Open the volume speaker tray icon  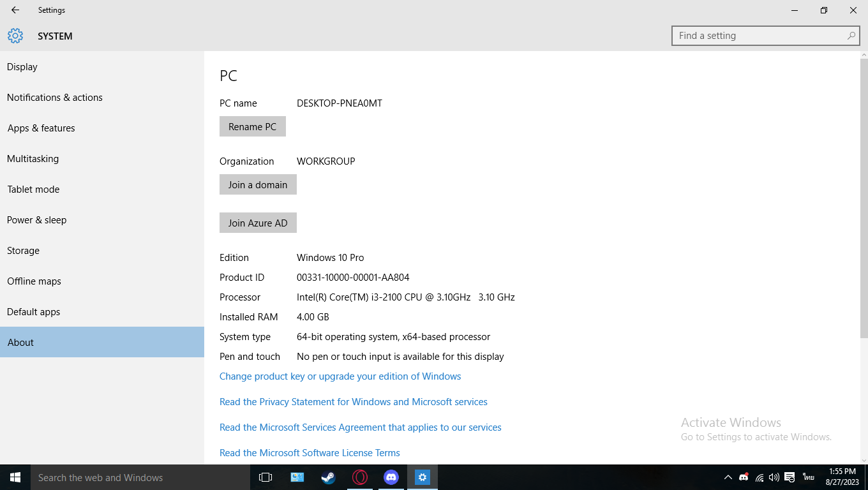[x=774, y=477]
